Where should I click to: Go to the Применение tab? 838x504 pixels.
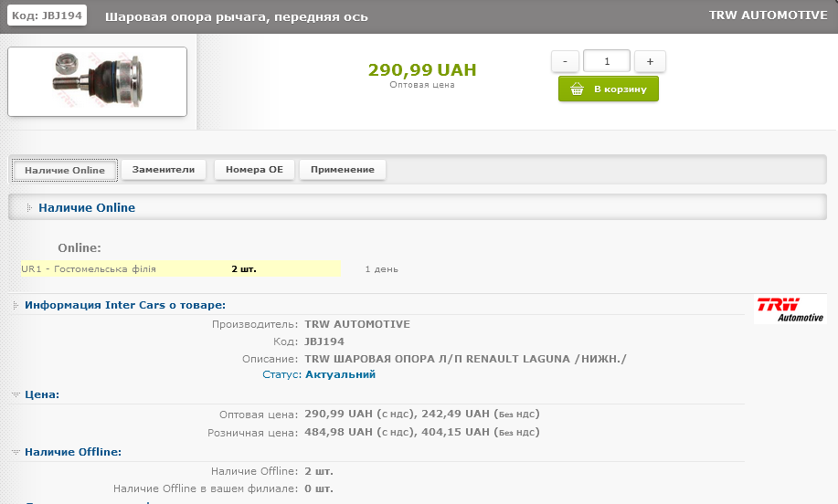coord(343,170)
